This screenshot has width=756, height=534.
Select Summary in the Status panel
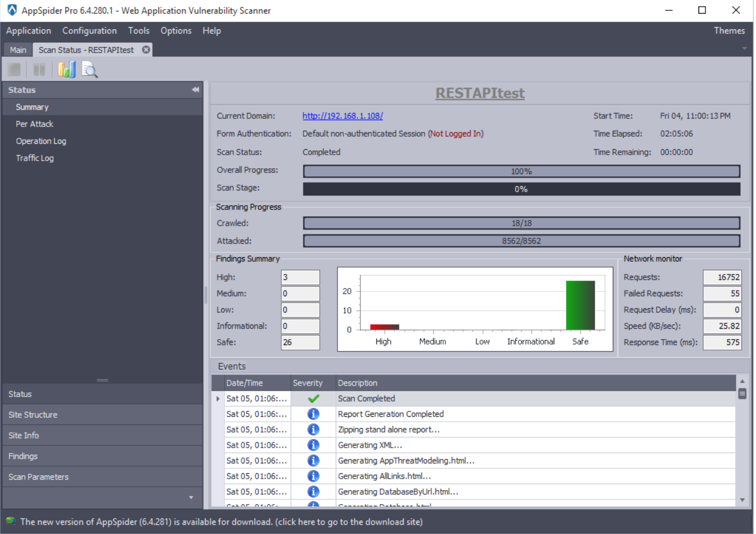(102, 107)
